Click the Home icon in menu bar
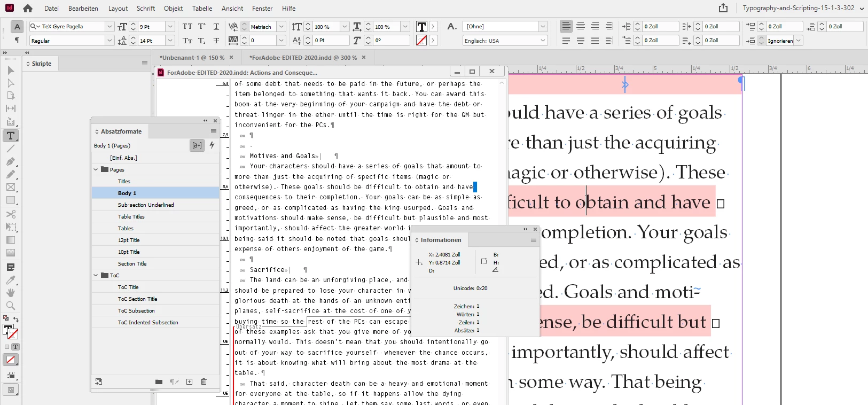Screen dimensions: 868x405 point(28,8)
